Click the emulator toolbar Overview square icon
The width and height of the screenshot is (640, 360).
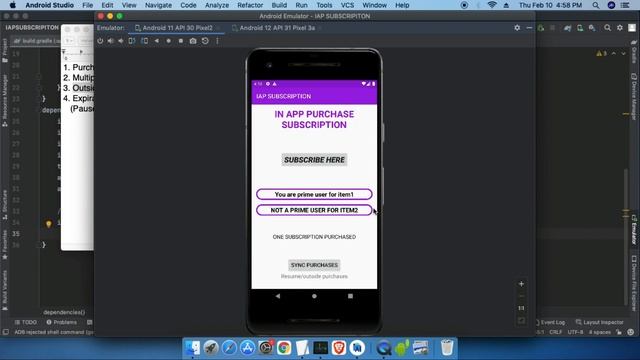click(181, 41)
